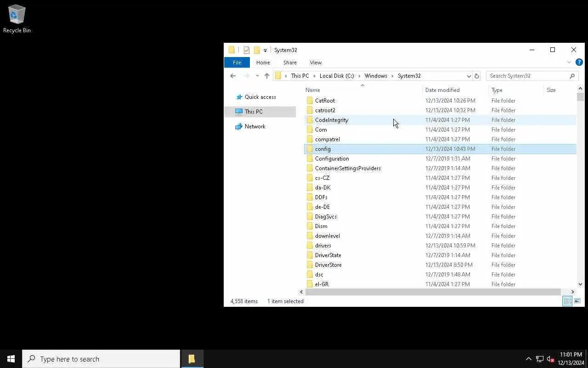
Task: Expand the chevron after Windows in the address bar
Action: pyautogui.click(x=393, y=76)
